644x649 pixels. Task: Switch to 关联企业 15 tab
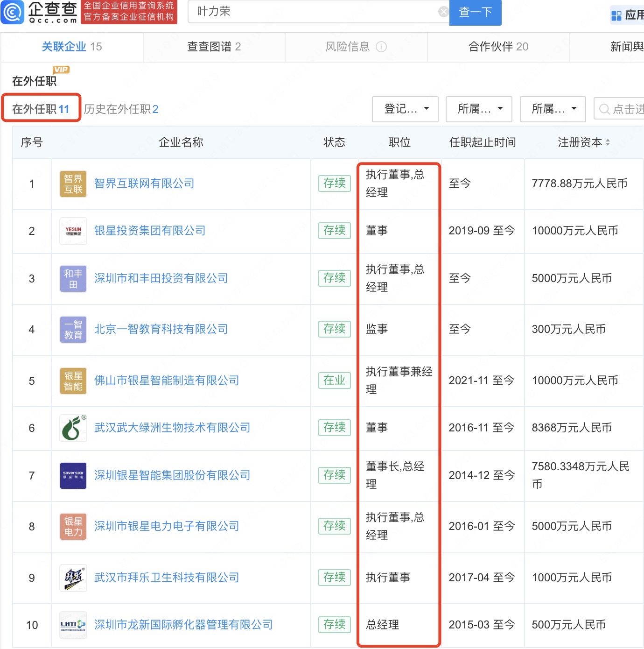72,47
